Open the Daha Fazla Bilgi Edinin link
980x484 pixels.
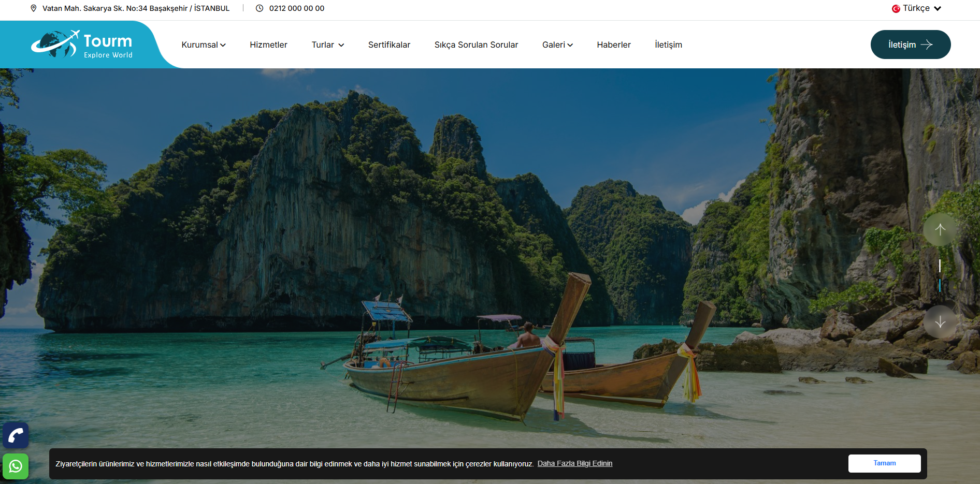pos(574,463)
